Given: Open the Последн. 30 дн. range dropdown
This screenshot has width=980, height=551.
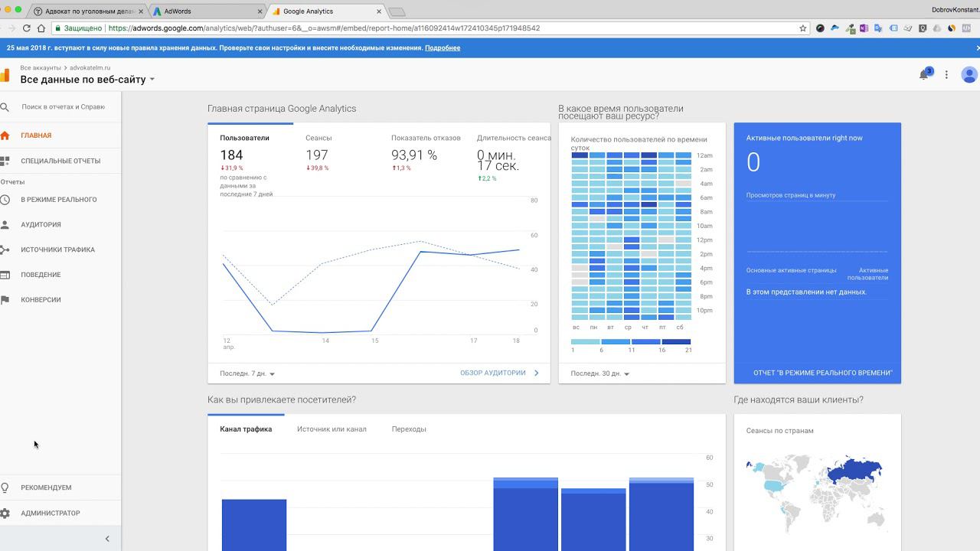Looking at the screenshot, I should click(600, 373).
